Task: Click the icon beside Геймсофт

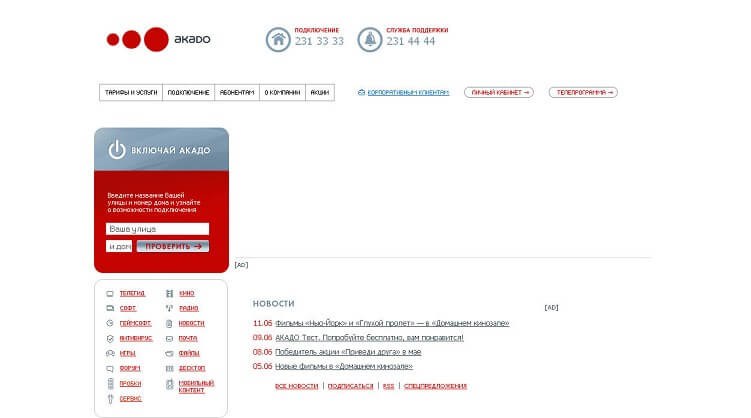Action: (x=110, y=323)
